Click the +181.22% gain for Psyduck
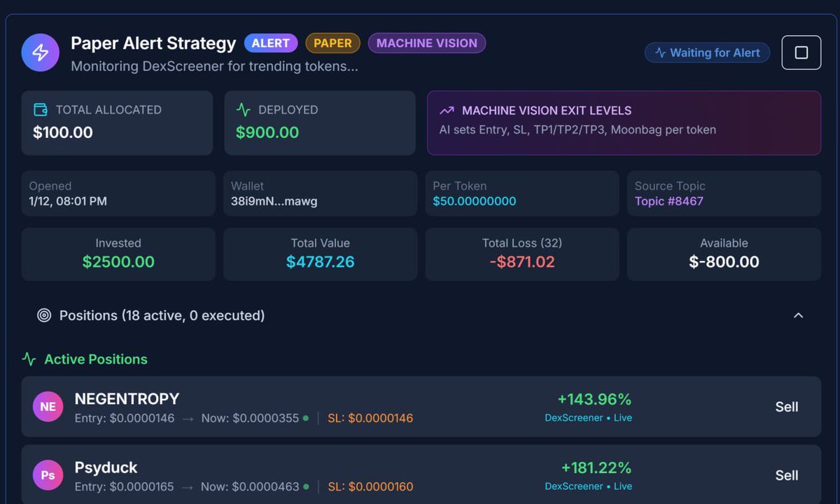The image size is (840, 504). point(596,468)
